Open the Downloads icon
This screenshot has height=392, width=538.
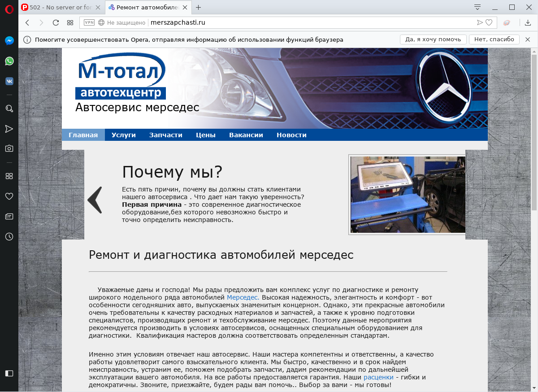528,22
